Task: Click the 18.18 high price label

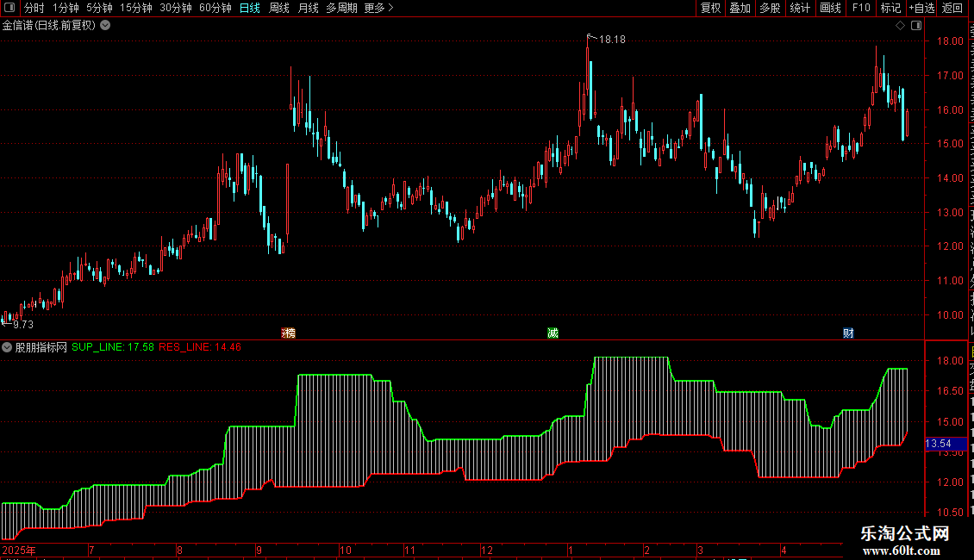Action: (612, 40)
